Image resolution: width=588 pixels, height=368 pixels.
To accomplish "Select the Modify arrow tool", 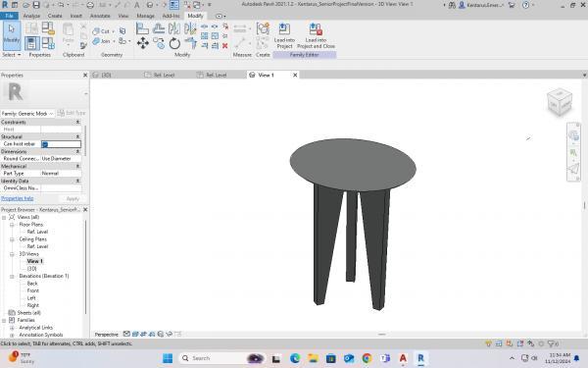I will (x=12, y=35).
